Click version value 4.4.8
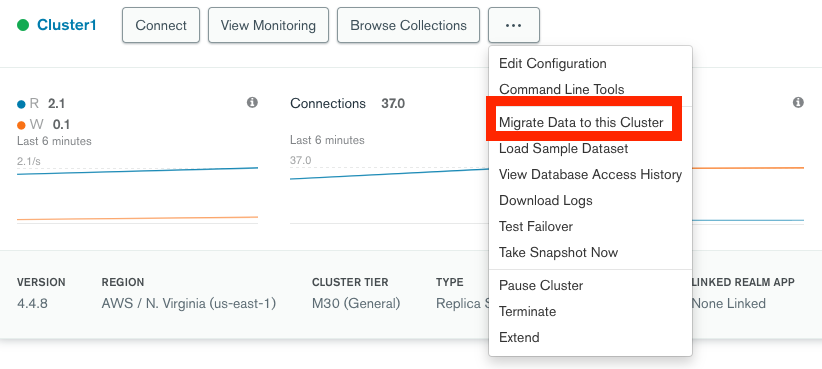Image resolution: width=822 pixels, height=369 pixels. [x=32, y=303]
